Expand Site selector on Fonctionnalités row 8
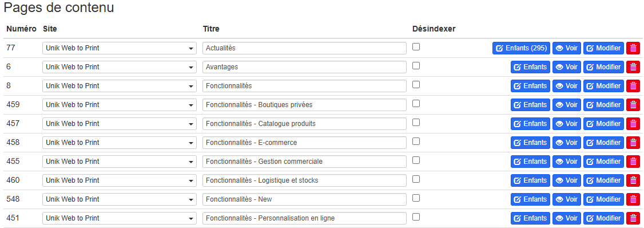This screenshot has height=228, width=644. coord(120,86)
